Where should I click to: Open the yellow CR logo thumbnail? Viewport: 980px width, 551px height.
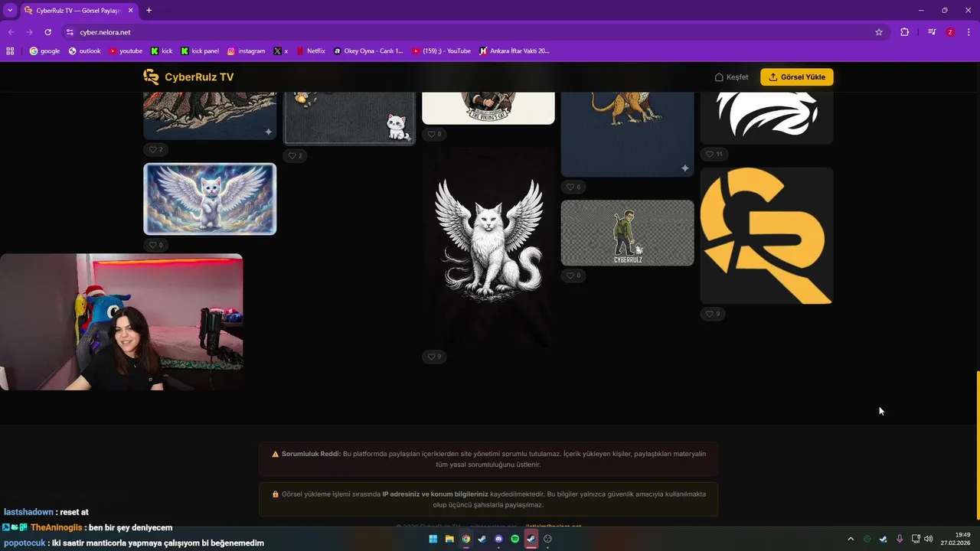click(766, 236)
